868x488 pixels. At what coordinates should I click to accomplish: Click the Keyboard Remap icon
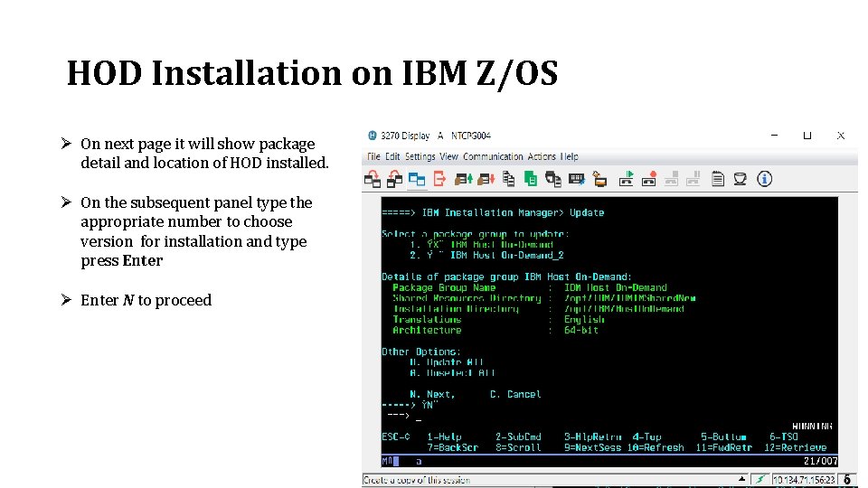pyautogui.click(x=576, y=179)
